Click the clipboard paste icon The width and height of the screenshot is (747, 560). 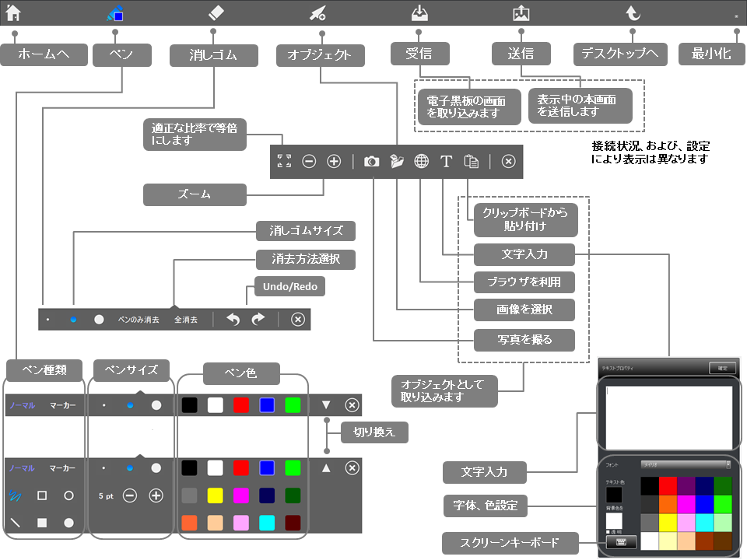coord(471,161)
